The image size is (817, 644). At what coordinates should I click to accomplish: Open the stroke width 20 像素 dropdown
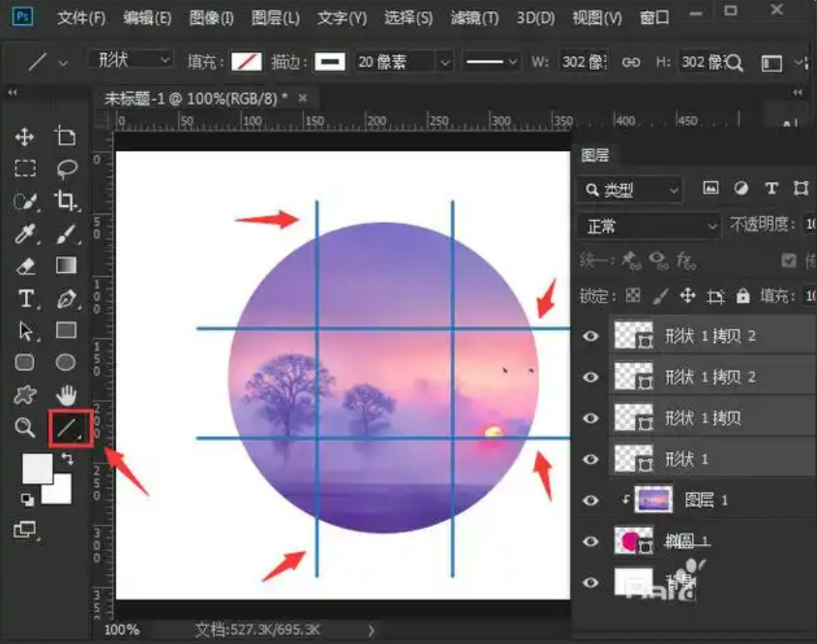[x=444, y=63]
